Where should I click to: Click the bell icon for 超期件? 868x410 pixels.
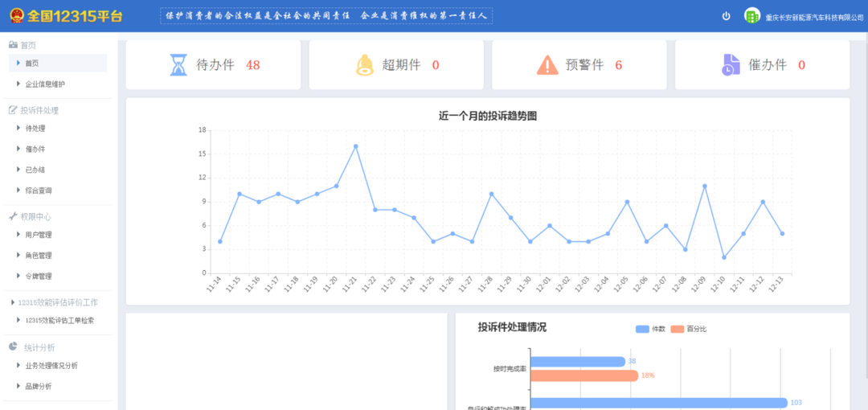364,65
